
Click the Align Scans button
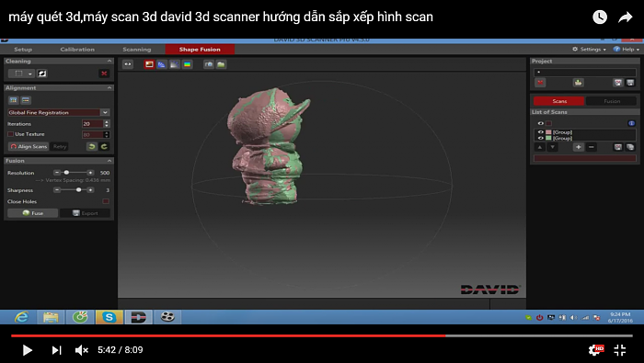click(29, 146)
